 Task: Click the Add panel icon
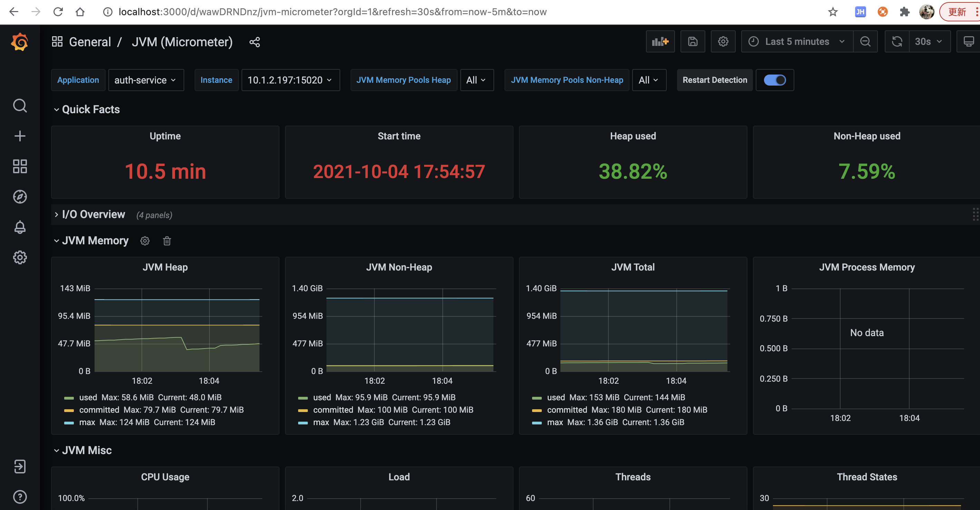[x=660, y=41]
